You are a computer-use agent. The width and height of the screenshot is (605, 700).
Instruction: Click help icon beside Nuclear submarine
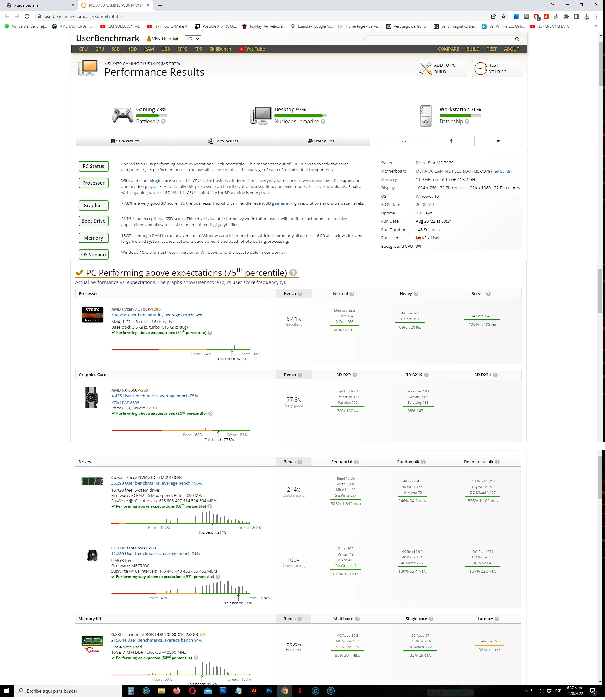[x=323, y=122]
